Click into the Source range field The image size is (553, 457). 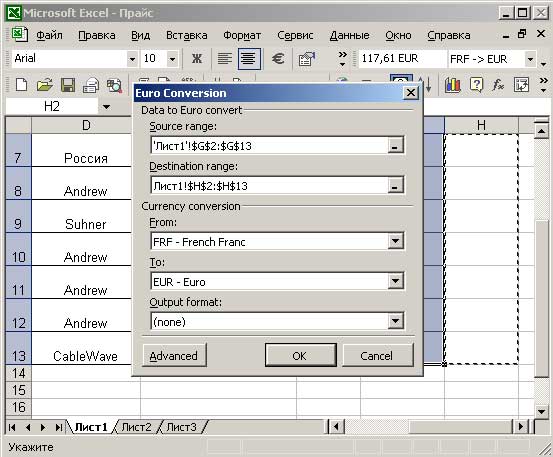click(269, 145)
